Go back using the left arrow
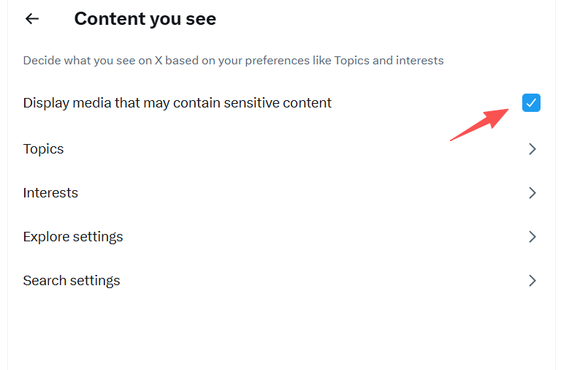588x370 pixels. pyautogui.click(x=32, y=19)
